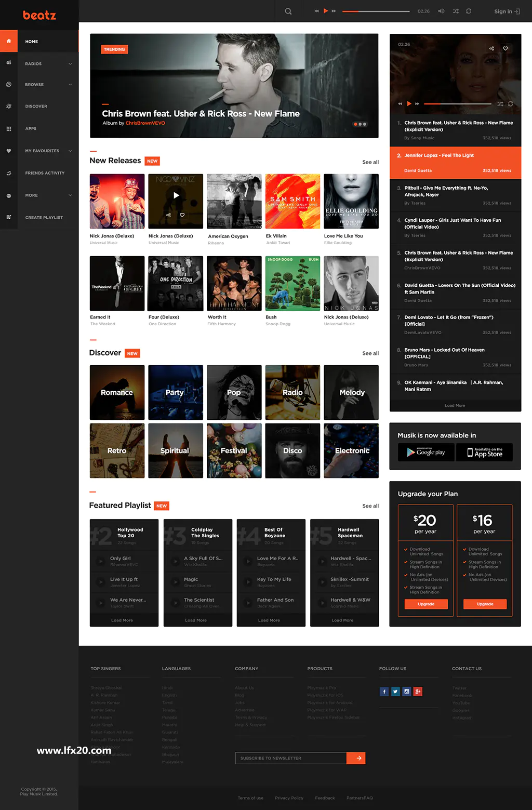Expand the Browse menu chevron
This screenshot has width=532, height=810.
(x=70, y=85)
